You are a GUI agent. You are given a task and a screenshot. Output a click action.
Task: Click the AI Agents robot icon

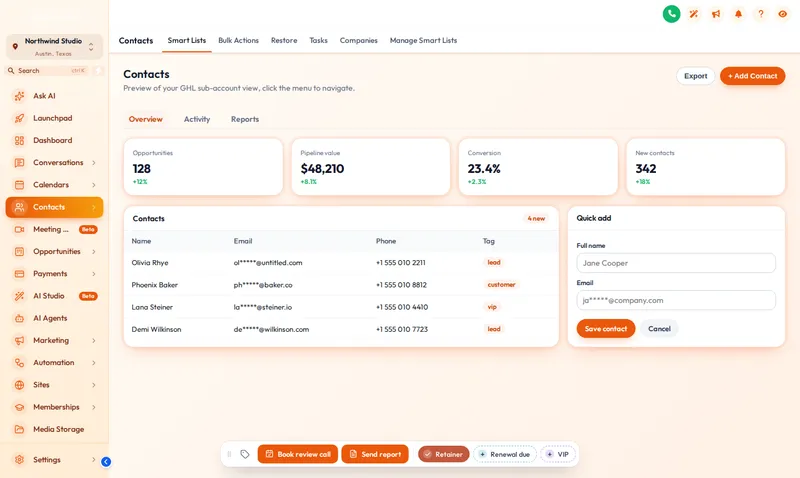pos(19,318)
